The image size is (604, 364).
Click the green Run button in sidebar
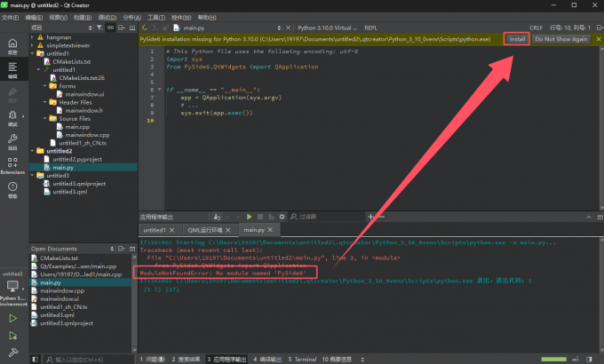[12, 317]
